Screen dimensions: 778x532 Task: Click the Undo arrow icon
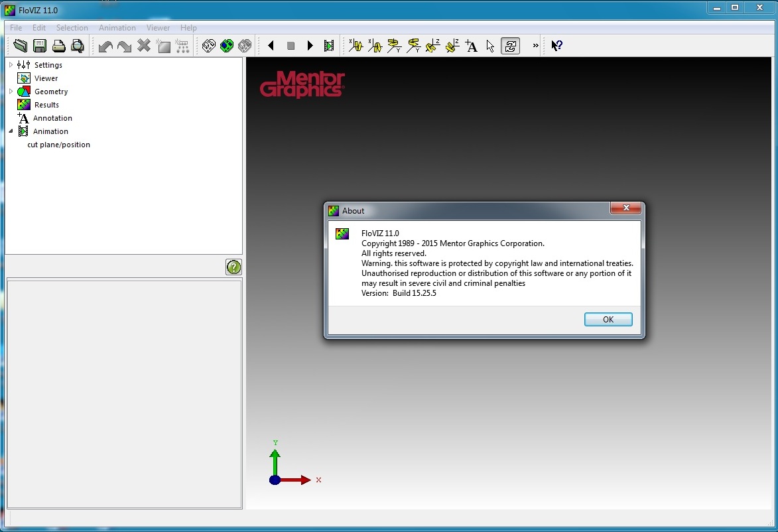tap(105, 46)
